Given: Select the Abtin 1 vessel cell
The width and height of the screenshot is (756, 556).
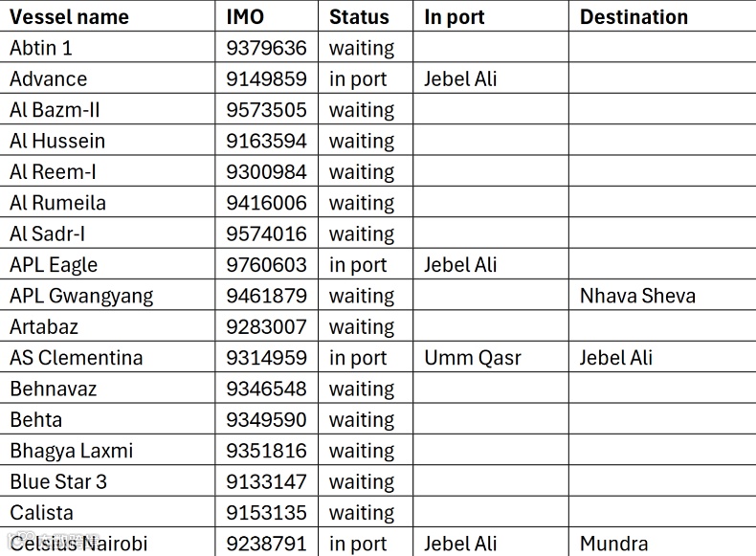Looking at the screenshot, I should 41,48.
